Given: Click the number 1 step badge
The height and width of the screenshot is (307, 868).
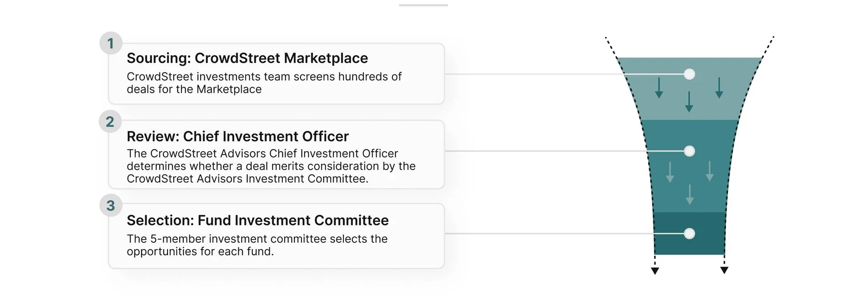Looking at the screenshot, I should (x=111, y=43).
